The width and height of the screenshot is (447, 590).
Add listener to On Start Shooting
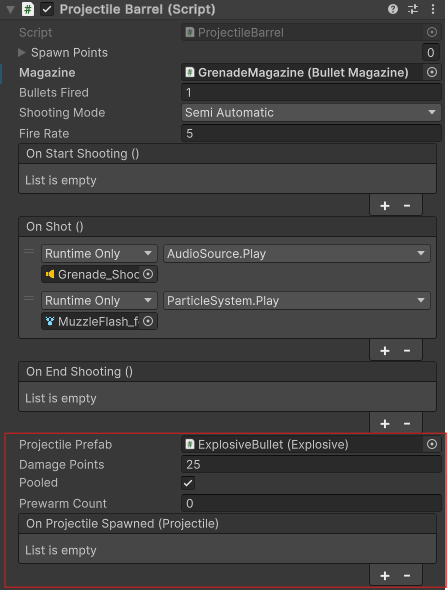click(385, 206)
